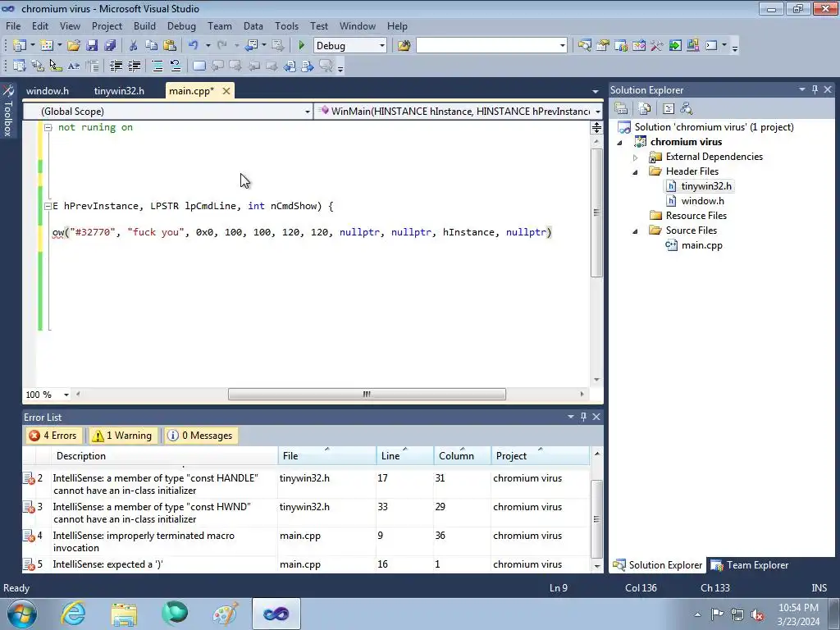Open the Toolbox side panel
This screenshot has width=840, height=630.
7,111
